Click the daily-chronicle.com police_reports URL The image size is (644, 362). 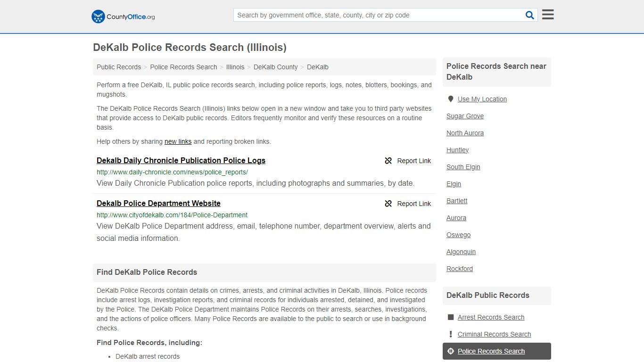click(172, 172)
